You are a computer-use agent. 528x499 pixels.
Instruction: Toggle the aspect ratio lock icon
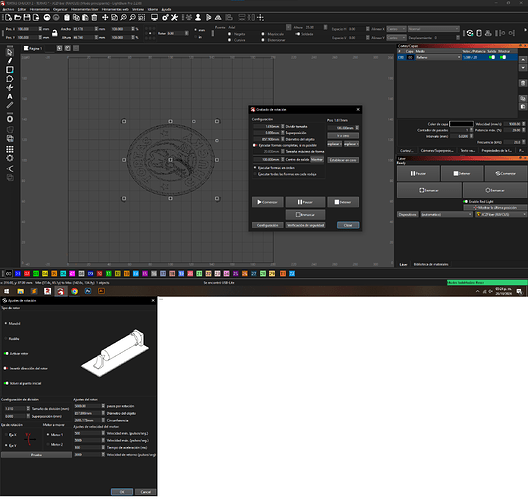pyautogui.click(x=54, y=33)
